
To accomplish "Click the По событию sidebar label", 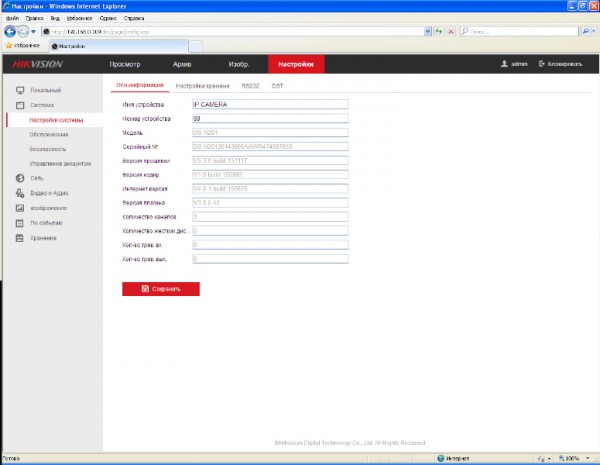I will [46, 223].
